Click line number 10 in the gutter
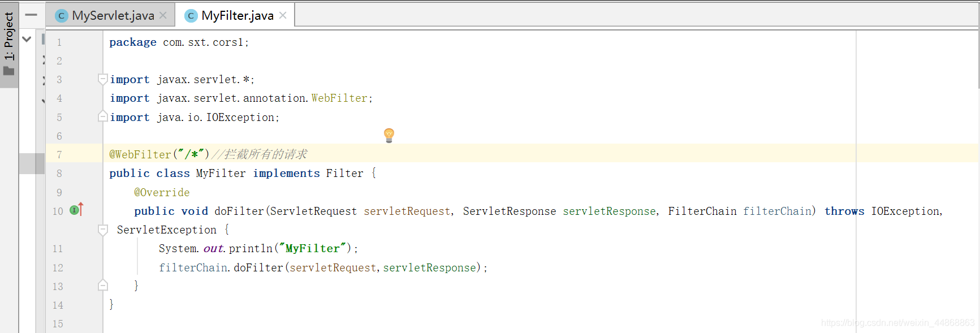Screen dimensions: 980x333 58,211
